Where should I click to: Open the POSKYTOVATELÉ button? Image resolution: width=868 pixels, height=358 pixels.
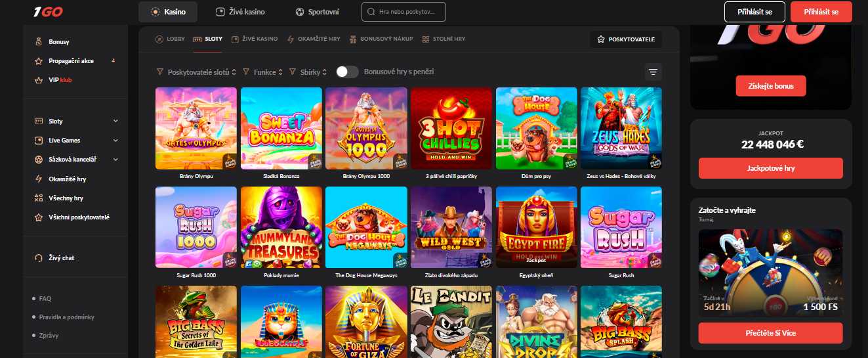pos(626,39)
